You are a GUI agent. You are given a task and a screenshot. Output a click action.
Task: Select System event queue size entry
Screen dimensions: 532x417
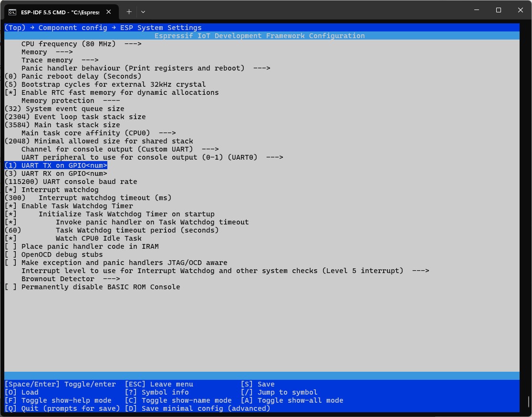point(64,109)
